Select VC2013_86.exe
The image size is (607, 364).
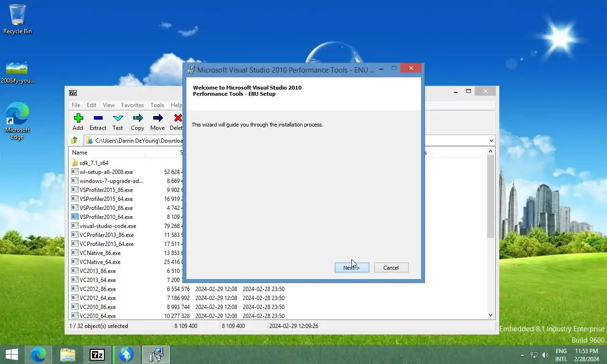click(98, 271)
